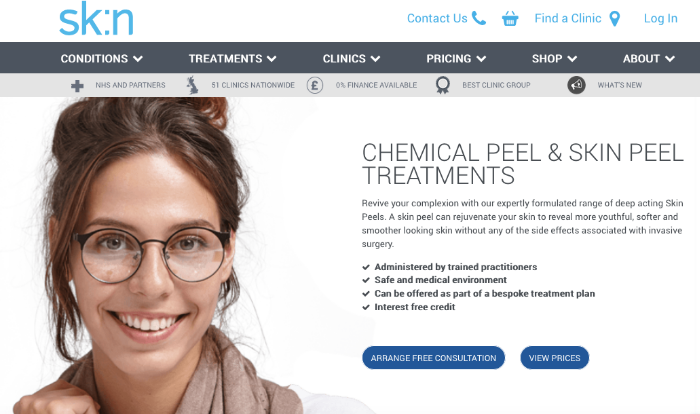The height and width of the screenshot is (414, 700).
Task: Open the Find a Clinic link
Action: [568, 18]
